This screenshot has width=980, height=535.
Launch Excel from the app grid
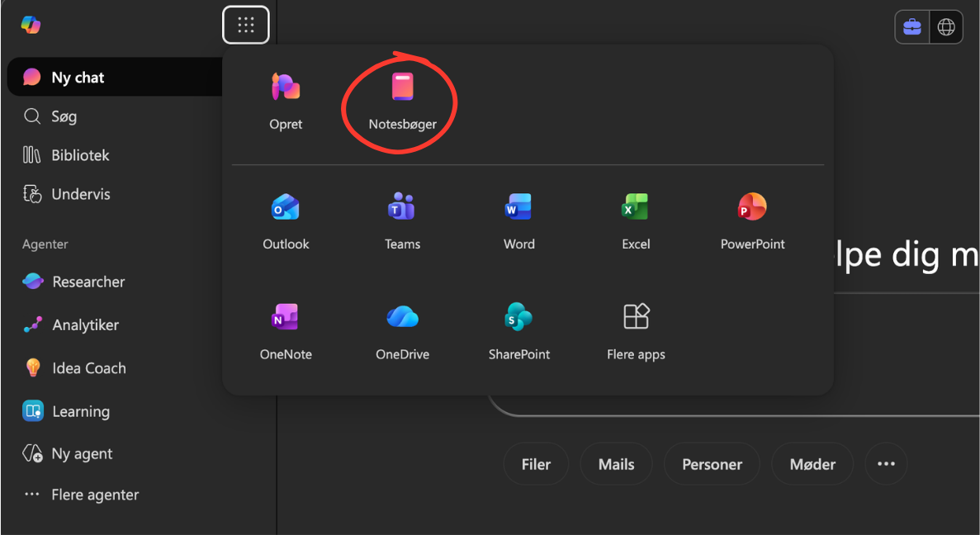tap(636, 221)
